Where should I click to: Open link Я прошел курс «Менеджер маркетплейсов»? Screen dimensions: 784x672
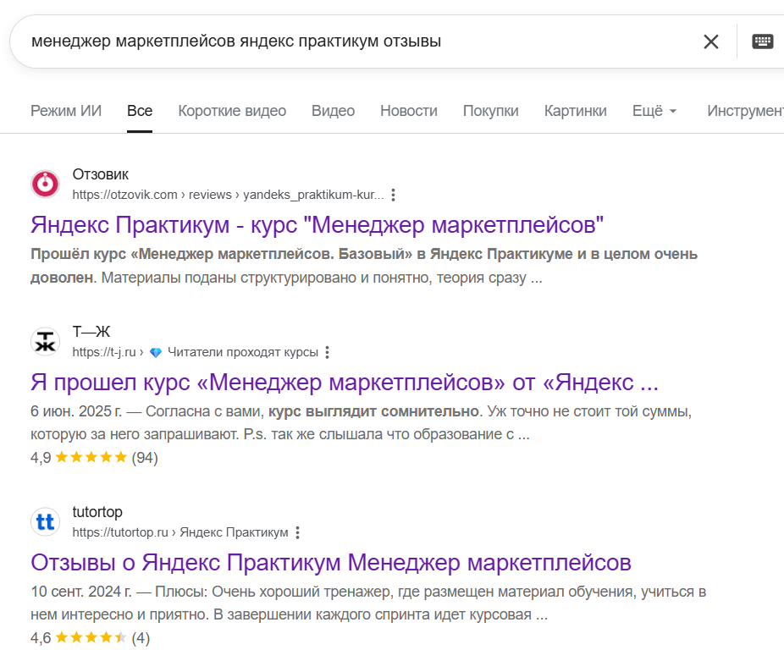(x=345, y=383)
